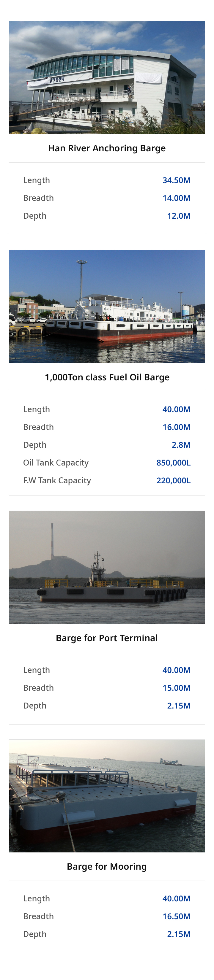Click the 14.00M breadth value
The height and width of the screenshot is (980, 214).
176,198
